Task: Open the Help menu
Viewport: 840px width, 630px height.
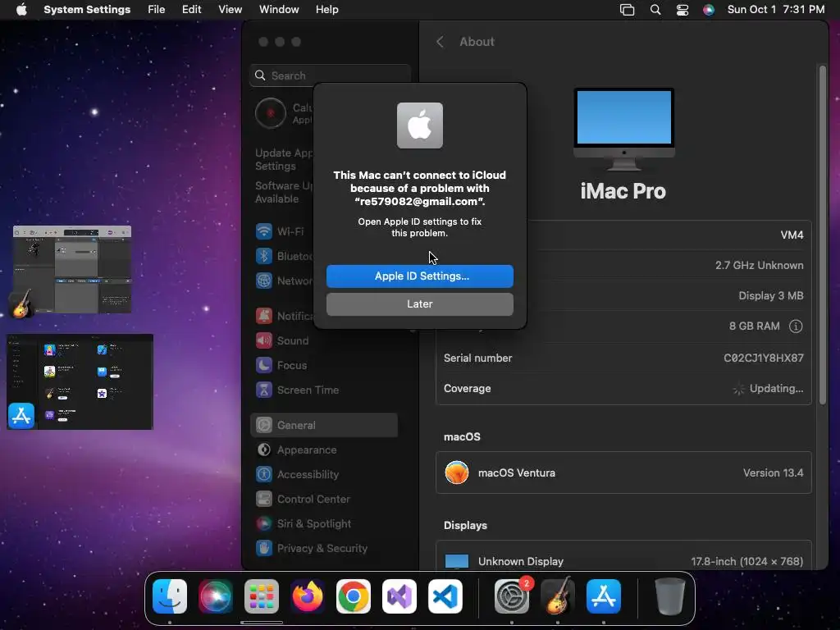Action: coord(326,10)
